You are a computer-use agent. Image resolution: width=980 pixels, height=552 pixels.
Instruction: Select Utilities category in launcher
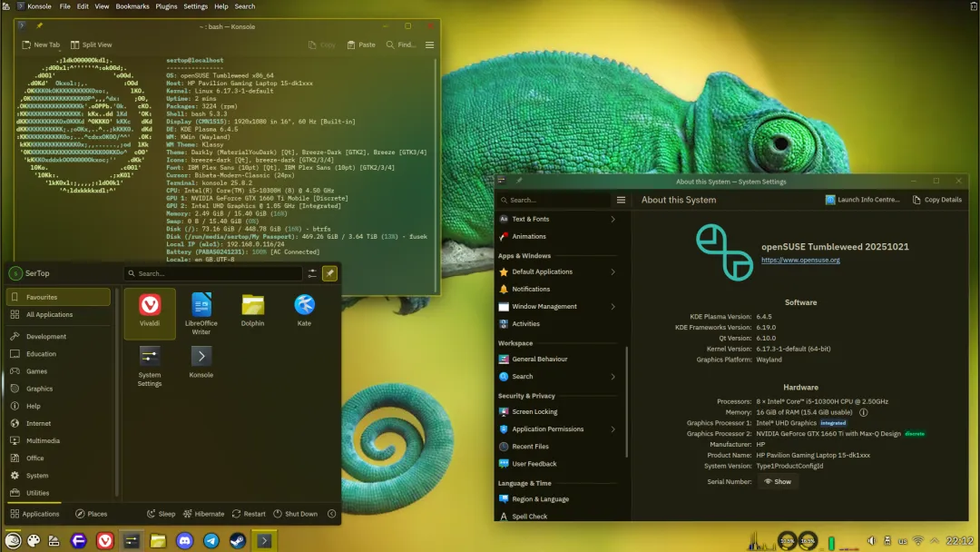(58, 493)
